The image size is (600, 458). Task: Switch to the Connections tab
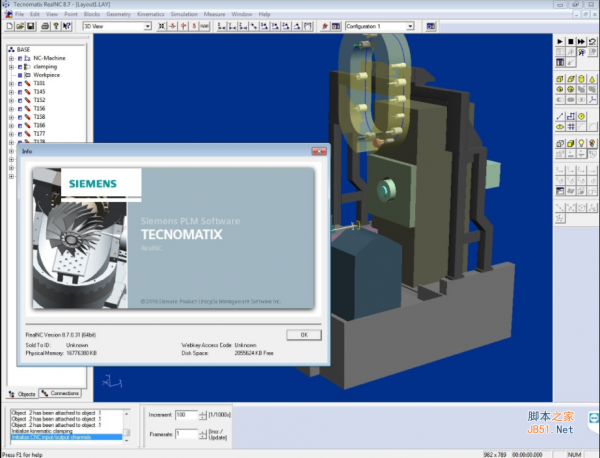pyautogui.click(x=60, y=393)
